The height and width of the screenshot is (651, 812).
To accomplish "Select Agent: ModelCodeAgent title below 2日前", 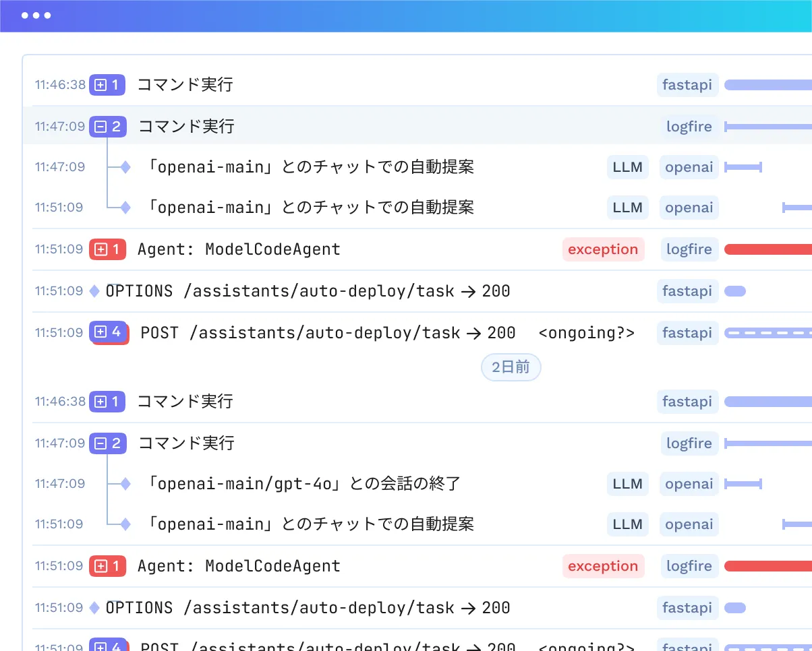I will coord(239,566).
